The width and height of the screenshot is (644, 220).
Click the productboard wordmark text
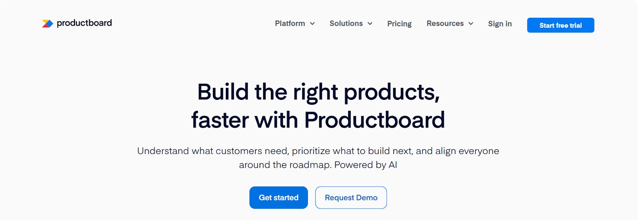pos(84,23)
